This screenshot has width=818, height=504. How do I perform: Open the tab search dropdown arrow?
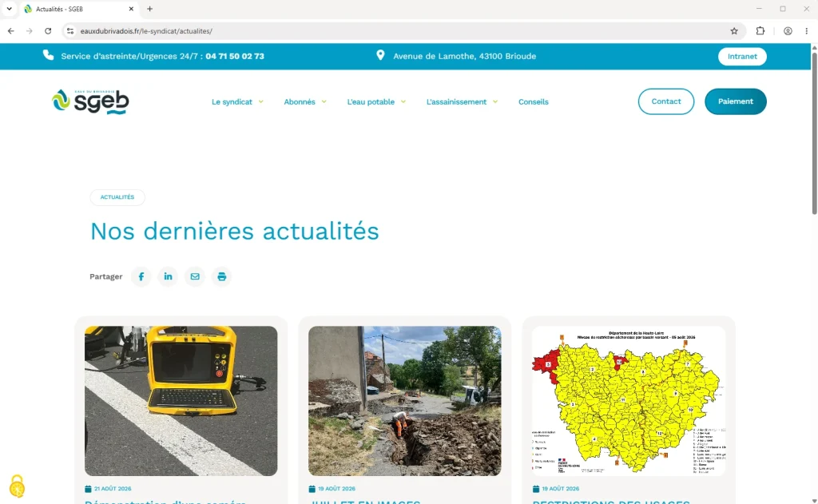pyautogui.click(x=9, y=9)
